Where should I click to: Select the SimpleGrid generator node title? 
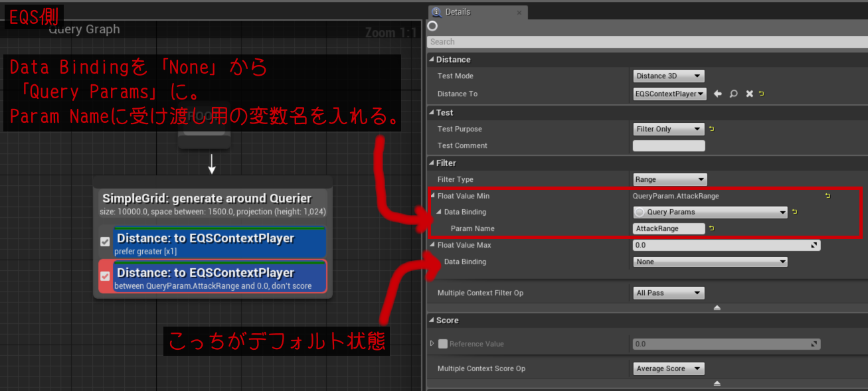(x=207, y=198)
